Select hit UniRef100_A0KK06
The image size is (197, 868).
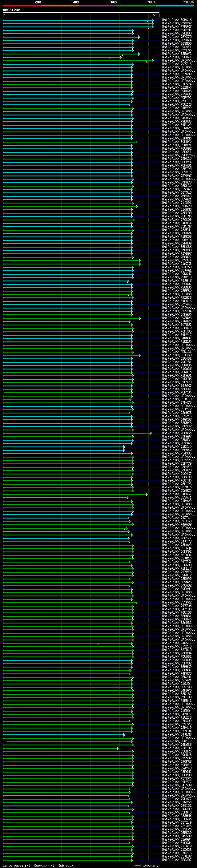[x=177, y=91]
